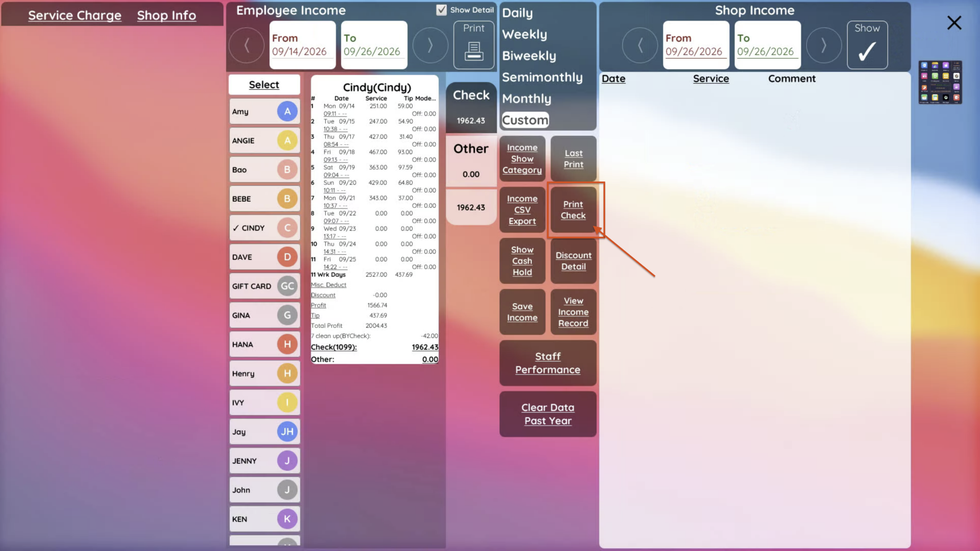Select BEBE employee avatar
Screen dimensions: 980x551
coord(287,199)
